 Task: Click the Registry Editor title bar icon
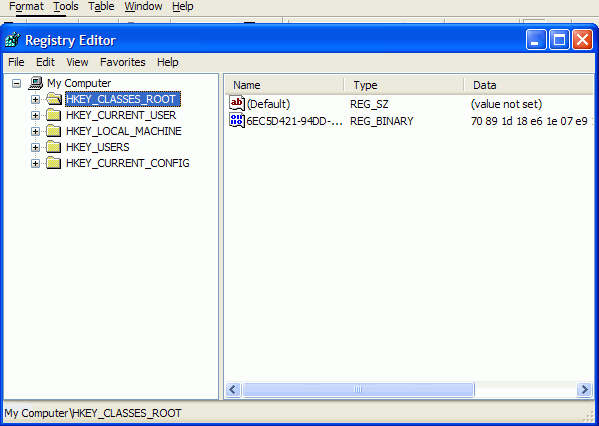(13, 40)
